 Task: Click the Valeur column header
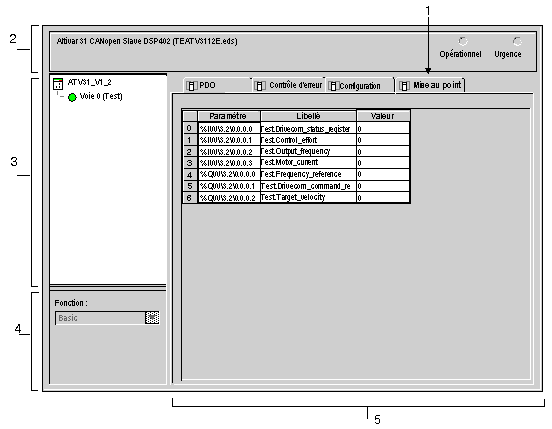(383, 116)
